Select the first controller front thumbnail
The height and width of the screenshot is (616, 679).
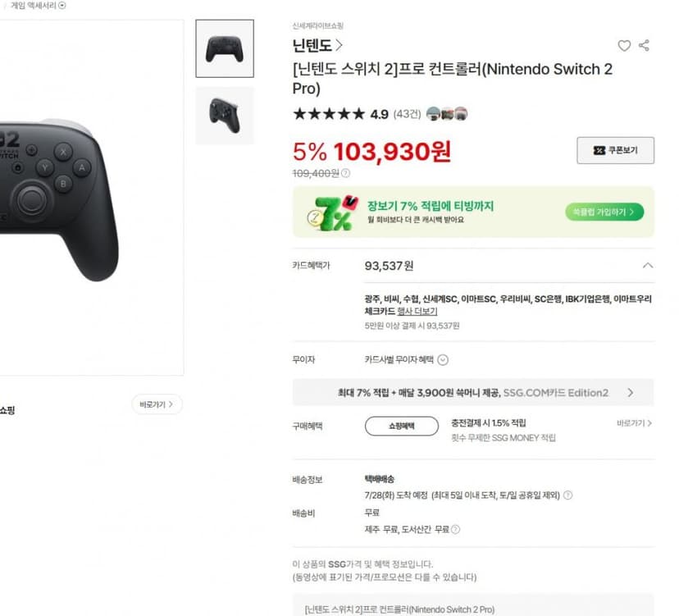pos(225,48)
